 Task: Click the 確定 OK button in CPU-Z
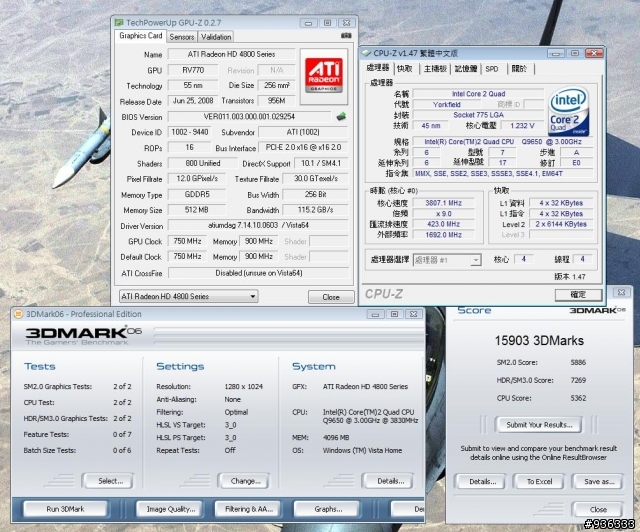click(578, 294)
